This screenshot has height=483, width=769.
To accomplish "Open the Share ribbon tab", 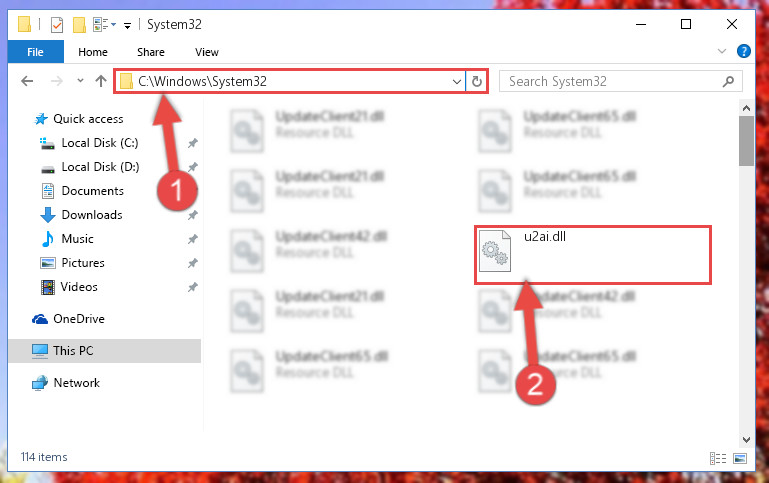I will click(151, 52).
